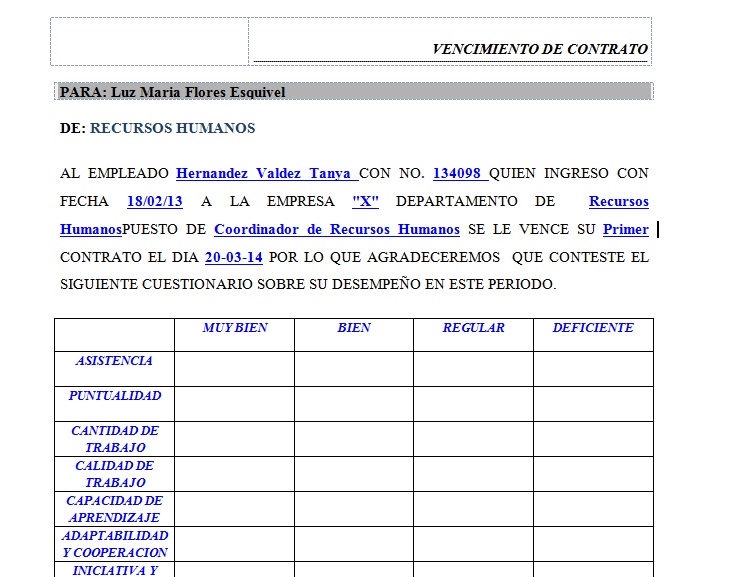This screenshot has height=577, width=729.
Task: Click the CAPACIDAD DE APRENDIZAJE row label
Action: [114, 509]
